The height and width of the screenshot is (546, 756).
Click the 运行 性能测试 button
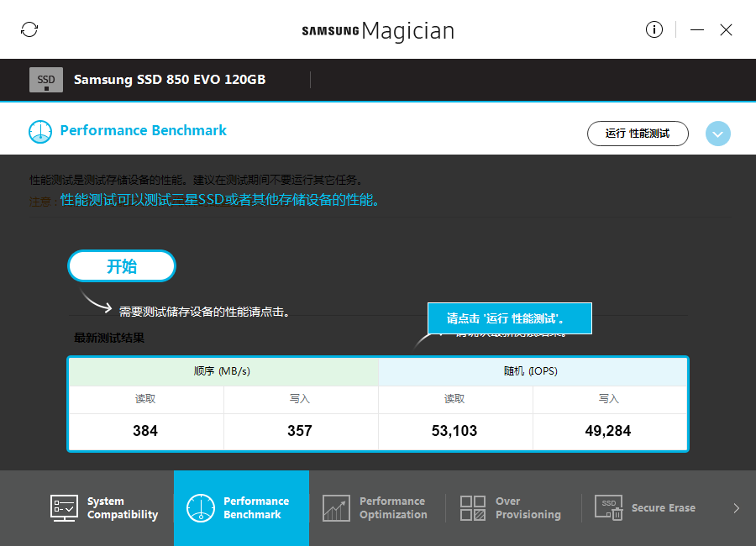pos(638,134)
